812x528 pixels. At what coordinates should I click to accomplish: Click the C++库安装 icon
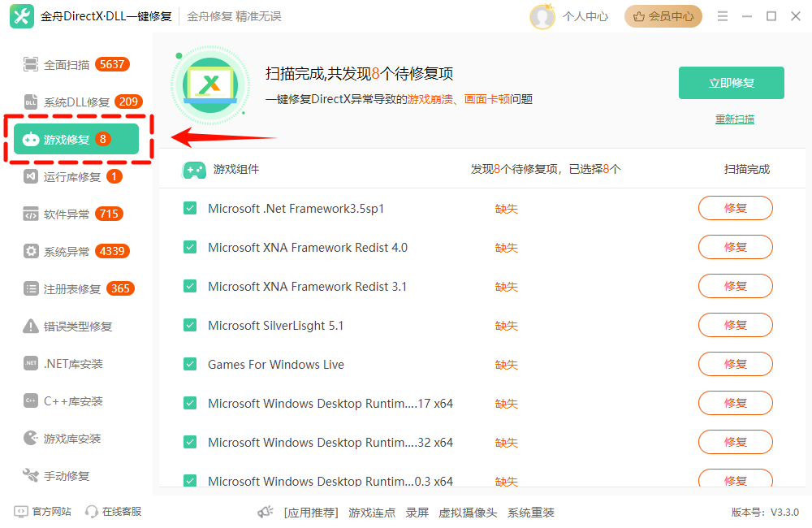coord(31,400)
